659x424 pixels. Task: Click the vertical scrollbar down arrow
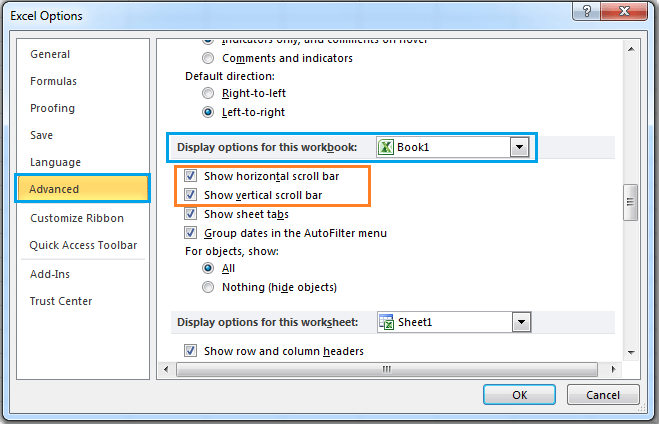pyautogui.click(x=631, y=351)
